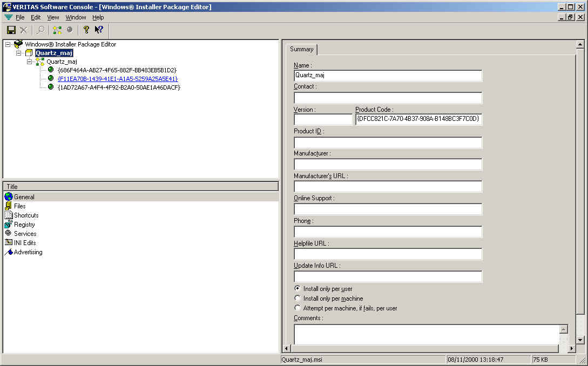Click inside the Contact field
The width and height of the screenshot is (588, 366).
coord(388,98)
